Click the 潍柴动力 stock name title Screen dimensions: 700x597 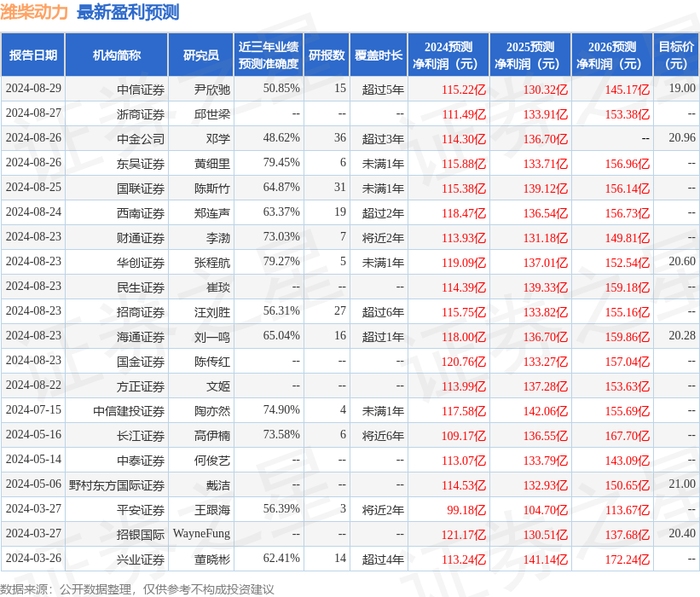(x=36, y=12)
